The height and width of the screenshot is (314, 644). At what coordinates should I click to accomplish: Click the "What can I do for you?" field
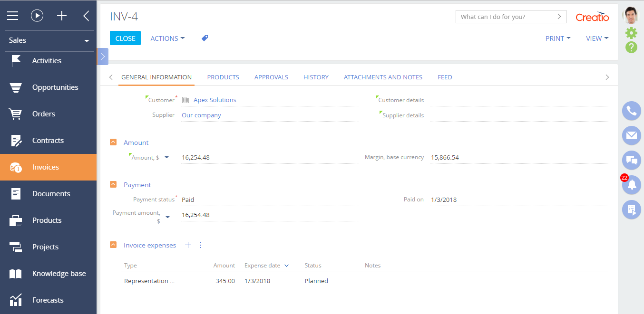coord(511,17)
